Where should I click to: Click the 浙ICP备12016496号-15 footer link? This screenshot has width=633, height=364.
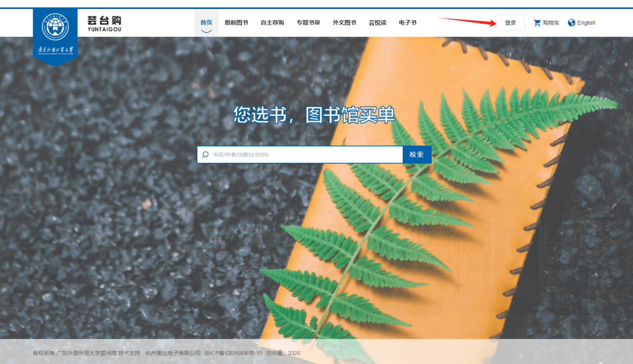pos(233,353)
